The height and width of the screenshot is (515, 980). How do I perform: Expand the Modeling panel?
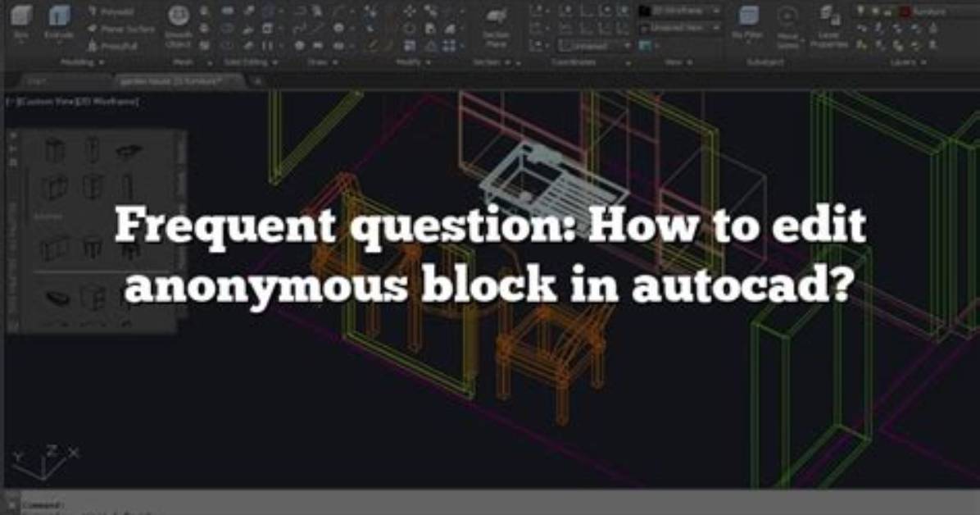click(x=82, y=62)
